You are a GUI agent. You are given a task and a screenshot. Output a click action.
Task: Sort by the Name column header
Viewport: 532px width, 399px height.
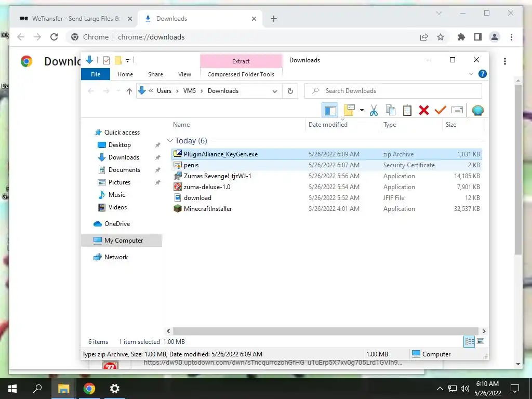point(181,125)
